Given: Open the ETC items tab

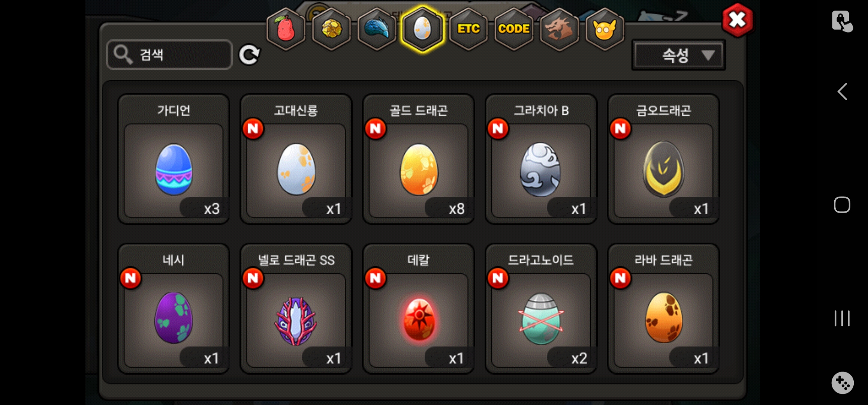Looking at the screenshot, I should (468, 29).
